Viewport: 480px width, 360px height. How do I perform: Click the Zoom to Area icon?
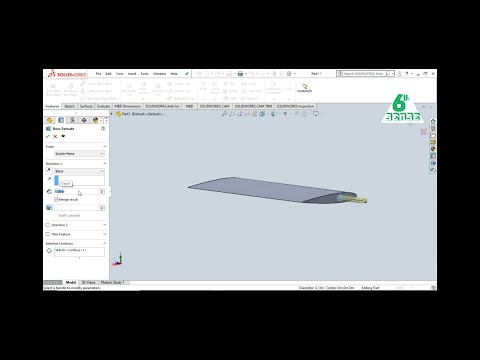pos(232,114)
